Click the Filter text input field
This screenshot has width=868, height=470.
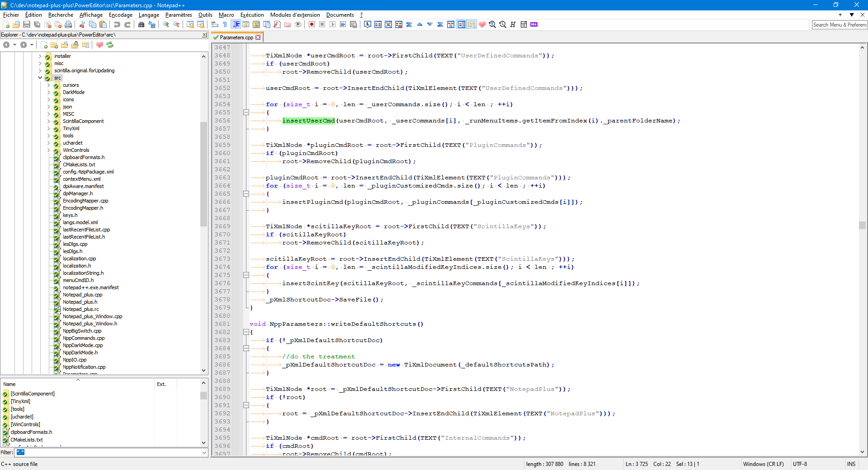108,452
